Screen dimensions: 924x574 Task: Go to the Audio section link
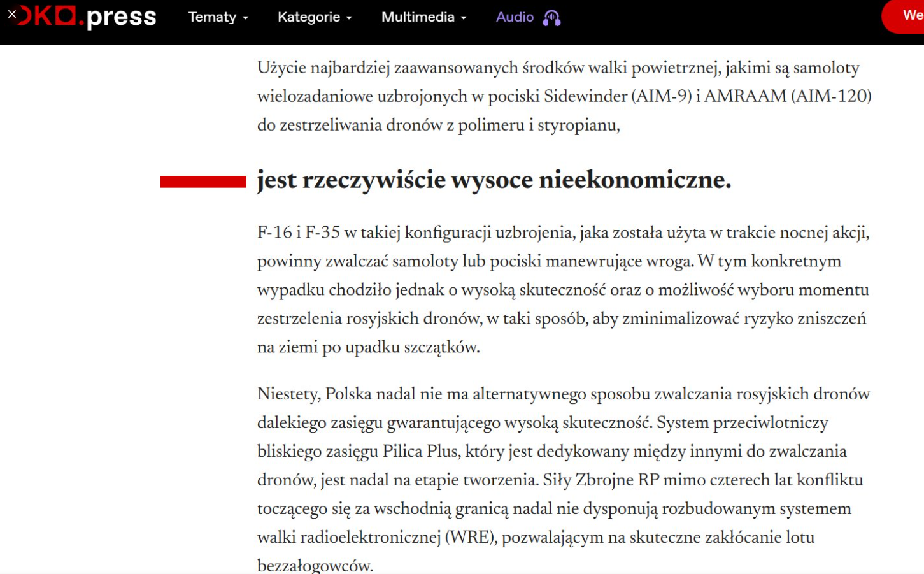coord(515,17)
